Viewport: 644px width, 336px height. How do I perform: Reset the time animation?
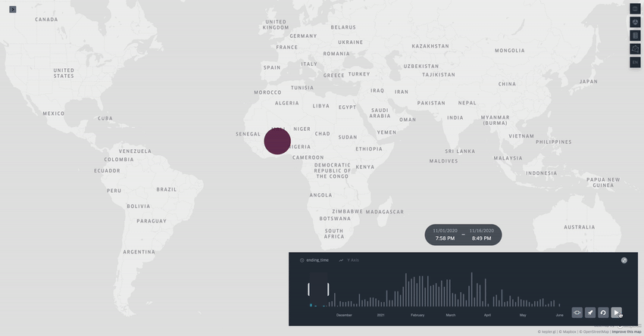(x=603, y=313)
